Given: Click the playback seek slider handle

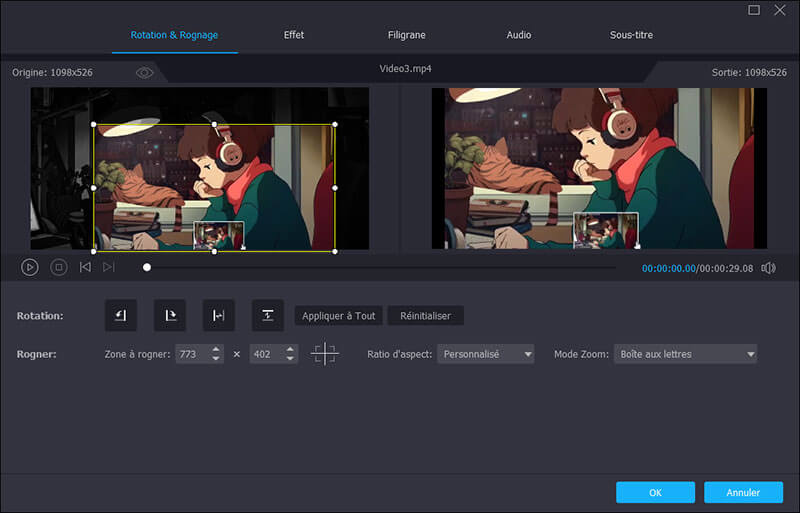Looking at the screenshot, I should (147, 267).
